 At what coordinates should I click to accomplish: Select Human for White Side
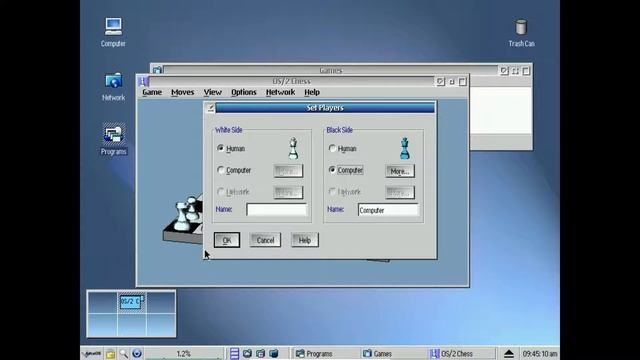231,149
